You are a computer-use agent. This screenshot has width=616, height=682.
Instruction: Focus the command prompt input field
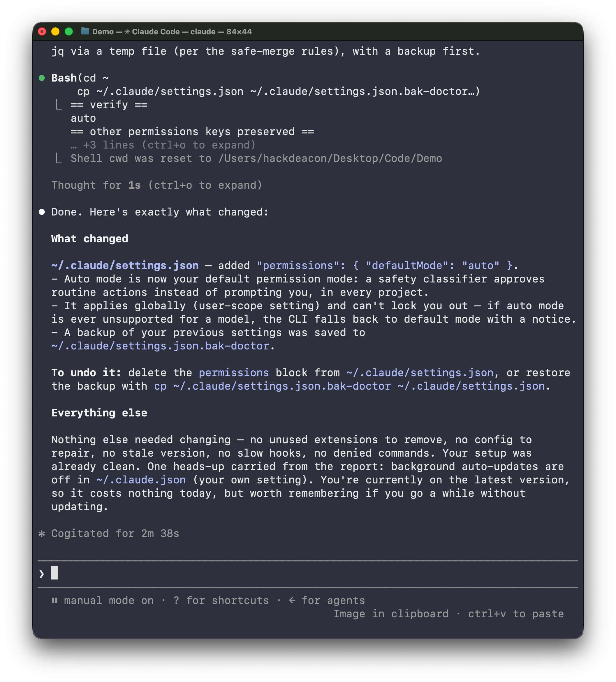click(308, 574)
